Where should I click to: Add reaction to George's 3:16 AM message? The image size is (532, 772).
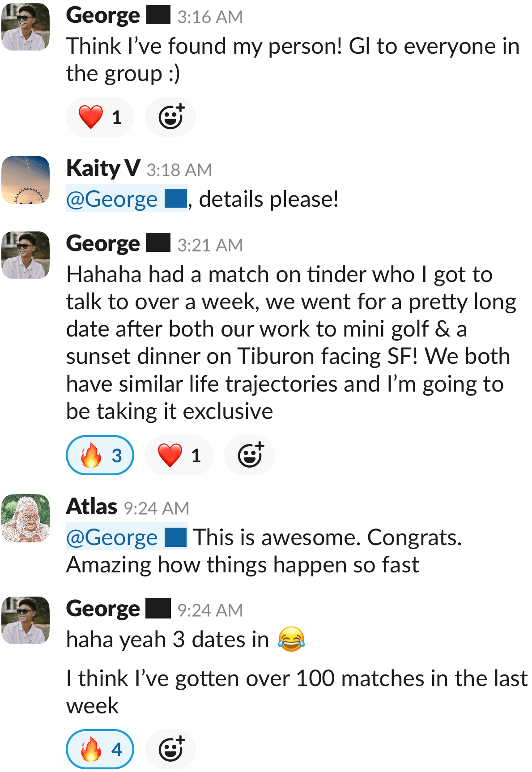pyautogui.click(x=170, y=117)
